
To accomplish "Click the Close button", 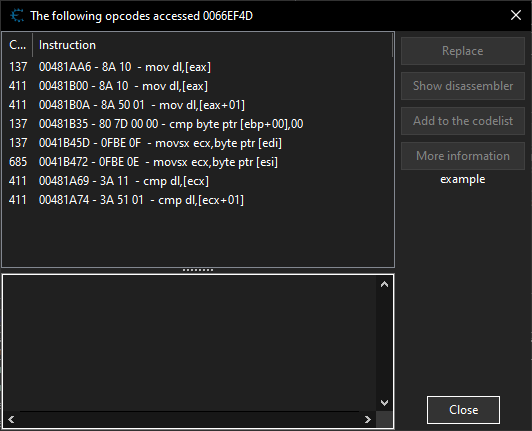I will [463, 410].
